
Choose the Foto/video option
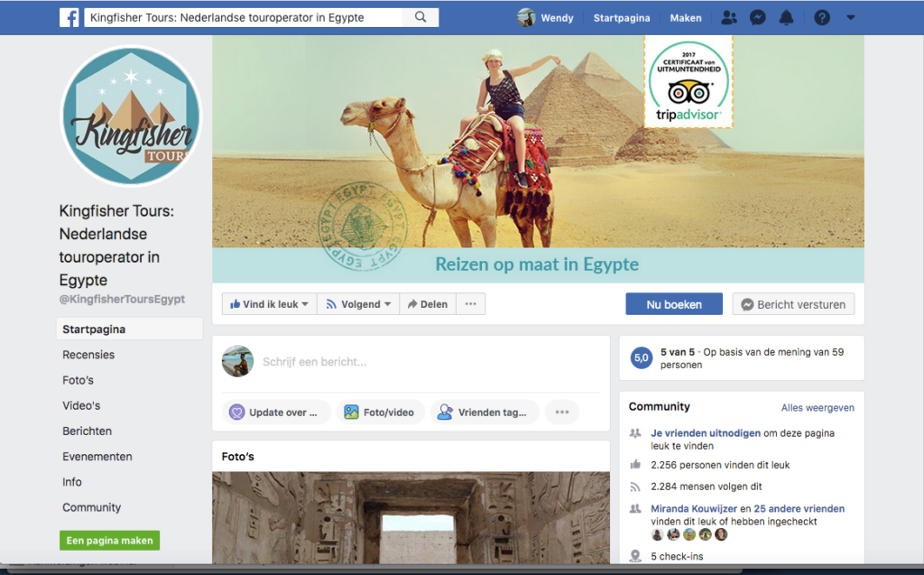click(x=380, y=413)
